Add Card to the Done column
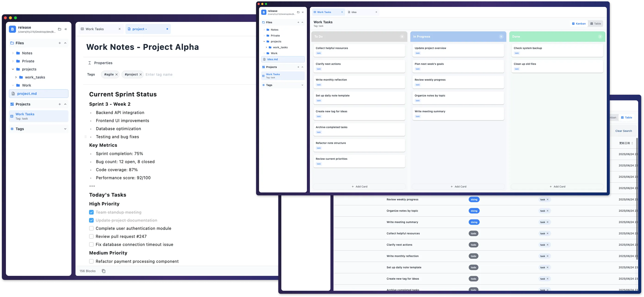Image resolution: width=644 pixels, height=297 pixels. 557,186
